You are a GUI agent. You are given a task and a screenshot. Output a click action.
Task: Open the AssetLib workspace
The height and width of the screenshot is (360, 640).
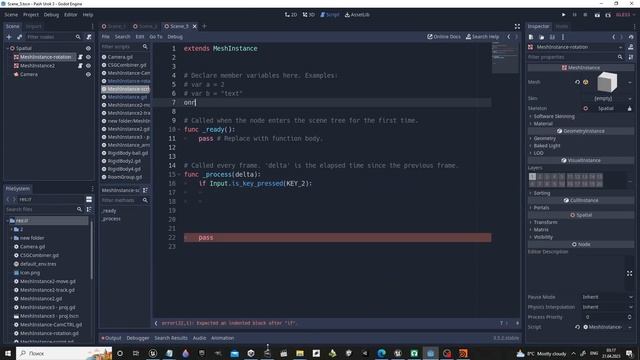click(357, 15)
